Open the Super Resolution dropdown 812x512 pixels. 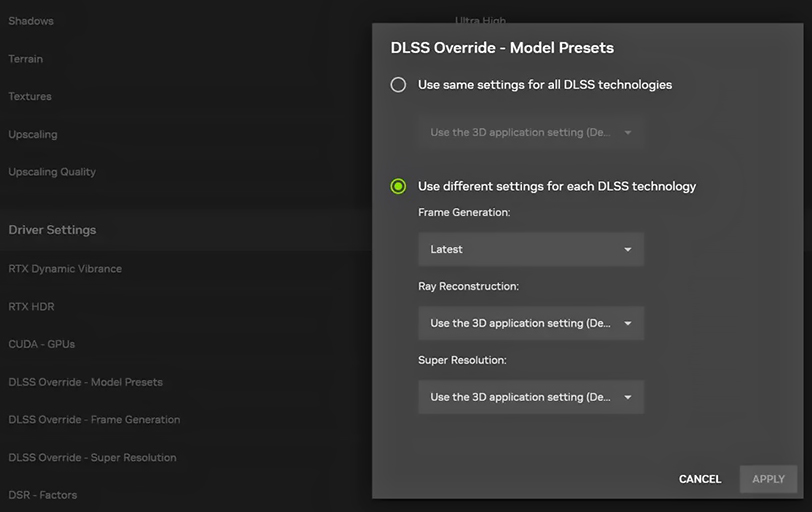[x=530, y=397]
